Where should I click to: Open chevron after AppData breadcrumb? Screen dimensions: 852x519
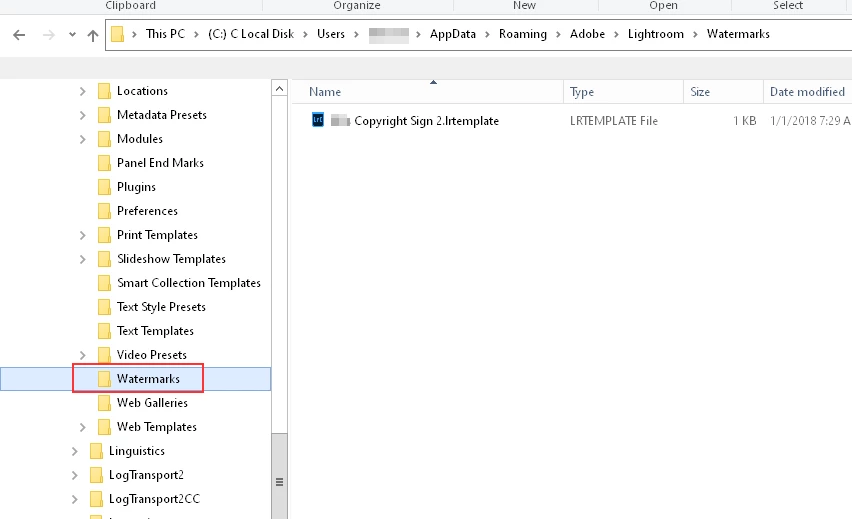click(x=487, y=34)
